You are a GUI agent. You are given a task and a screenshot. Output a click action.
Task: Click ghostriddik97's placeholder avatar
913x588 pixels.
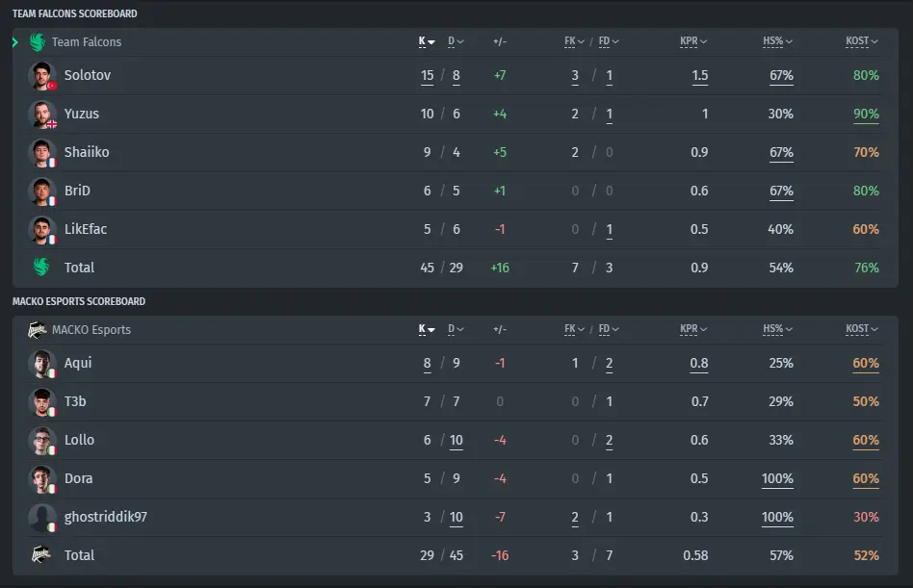(42, 517)
